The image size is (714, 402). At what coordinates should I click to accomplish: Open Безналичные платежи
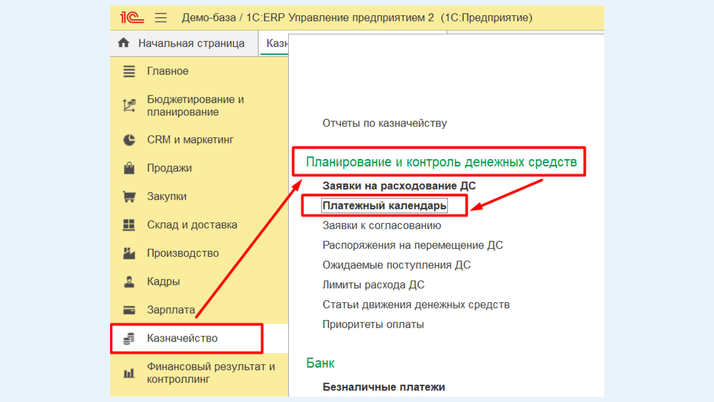pos(384,387)
